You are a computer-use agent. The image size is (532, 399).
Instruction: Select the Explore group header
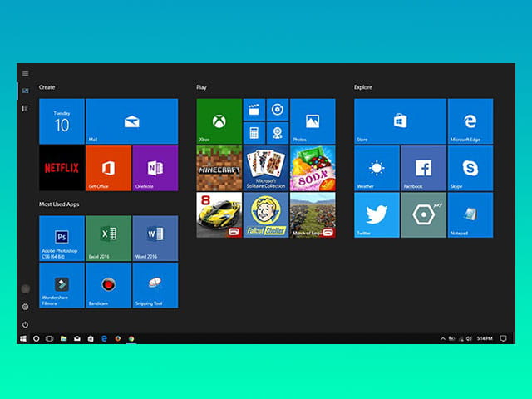coord(363,87)
